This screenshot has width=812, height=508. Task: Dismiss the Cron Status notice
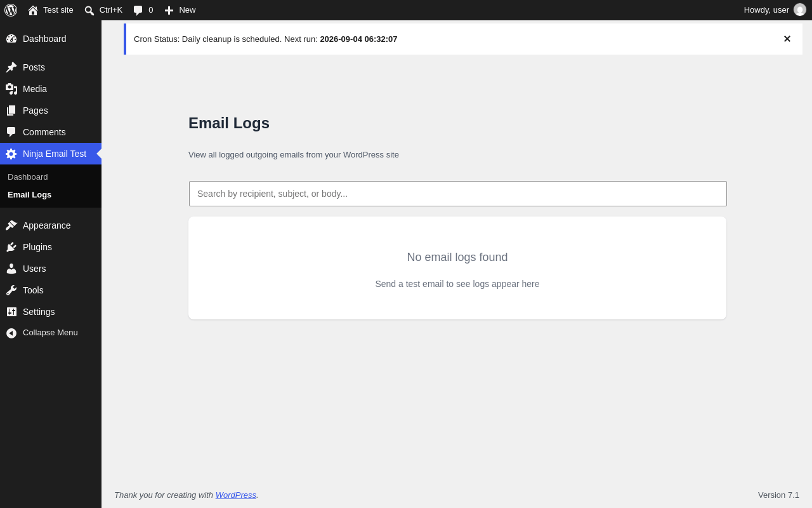[787, 39]
